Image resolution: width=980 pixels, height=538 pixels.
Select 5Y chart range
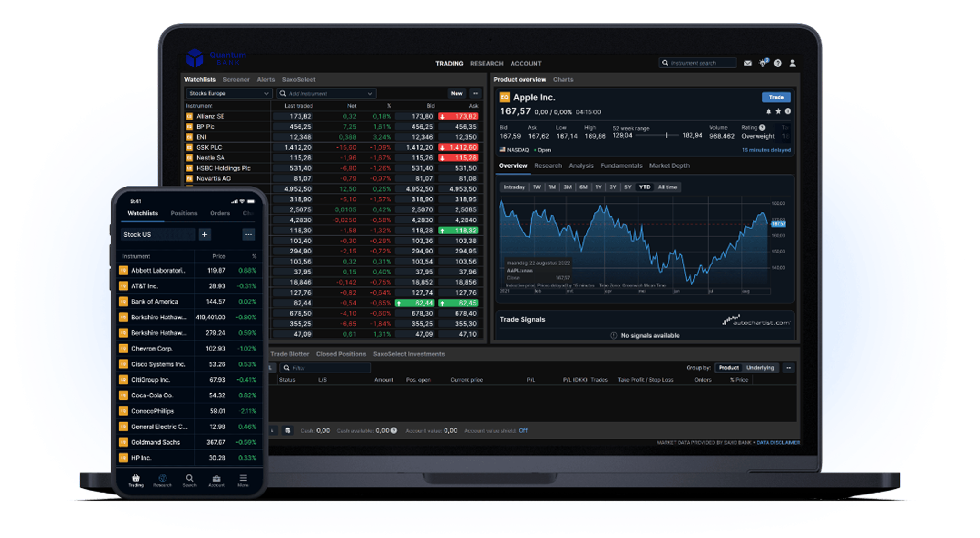point(627,187)
